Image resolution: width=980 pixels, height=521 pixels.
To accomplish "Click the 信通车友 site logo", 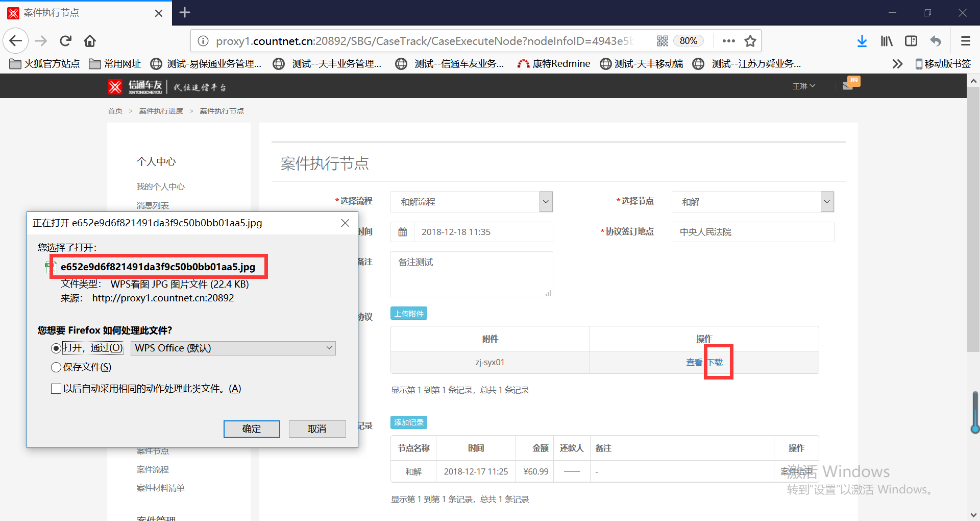I will coord(135,87).
